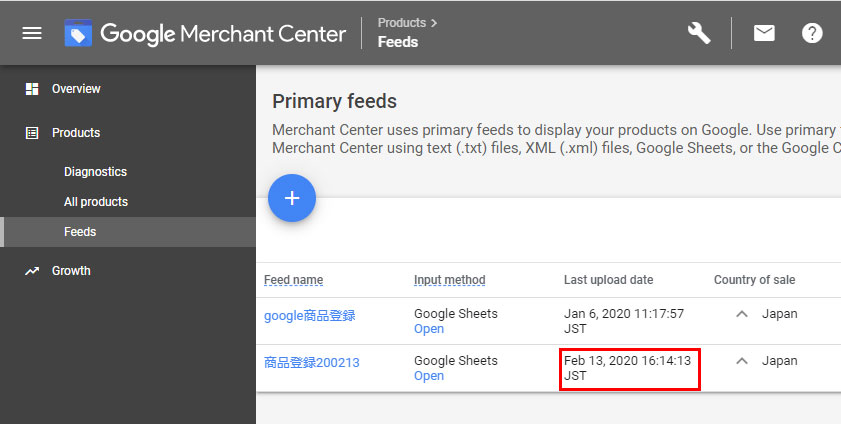
Task: Click the Last upload date column header
Action: click(608, 280)
